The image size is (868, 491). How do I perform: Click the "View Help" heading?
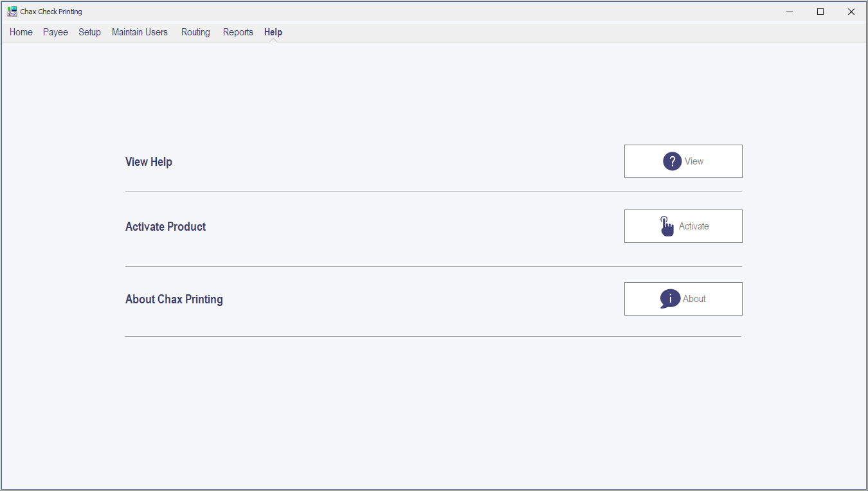(149, 162)
